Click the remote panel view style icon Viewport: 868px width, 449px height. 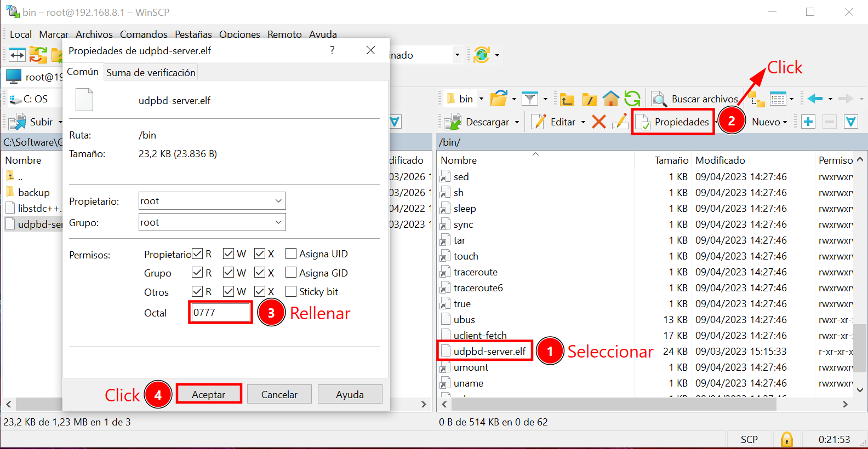point(778,99)
